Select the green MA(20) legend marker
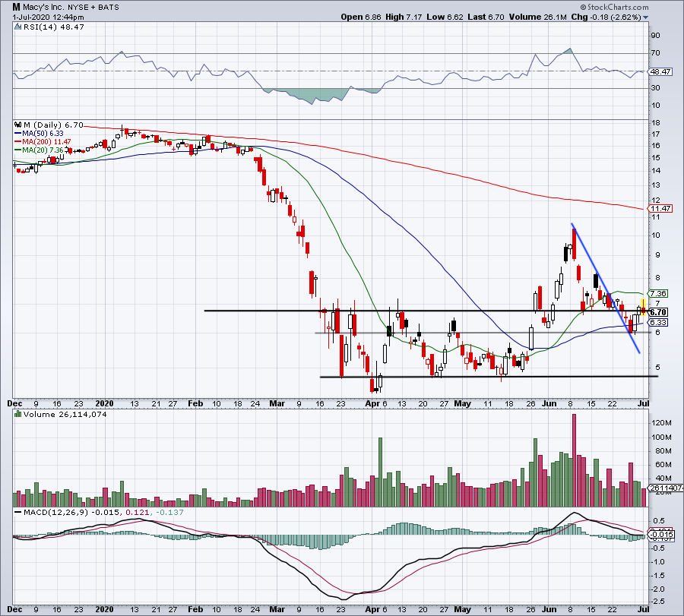 point(17,150)
